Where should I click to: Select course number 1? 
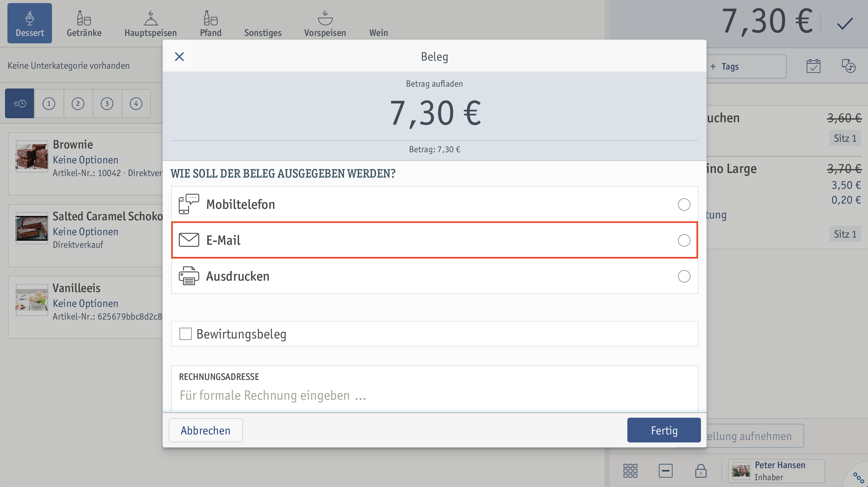[49, 103]
